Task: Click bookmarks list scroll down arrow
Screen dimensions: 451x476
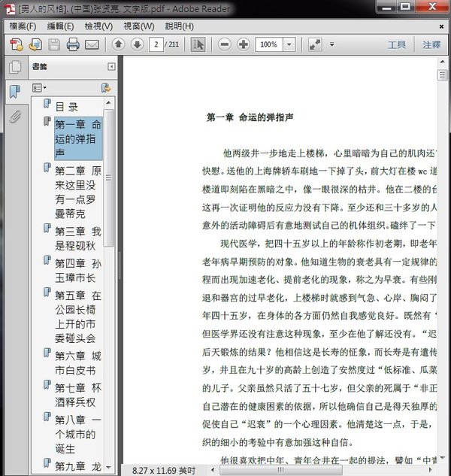Action: pyautogui.click(x=109, y=467)
